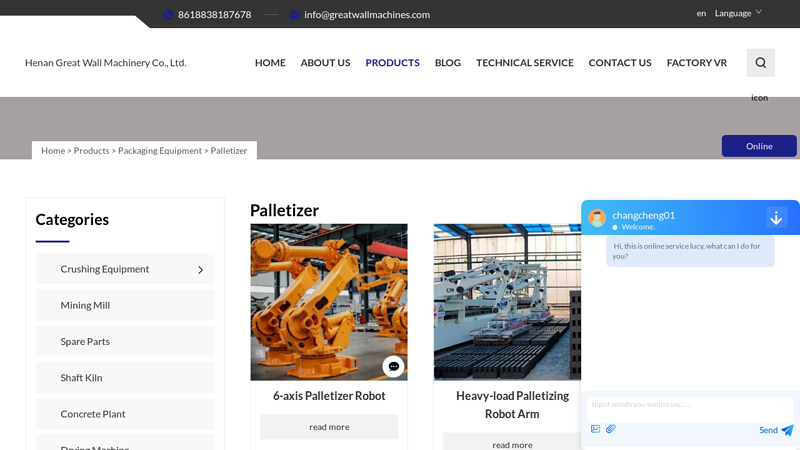Viewport: 800px width, 450px height.
Task: Click the chat message input field
Action: pos(690,409)
